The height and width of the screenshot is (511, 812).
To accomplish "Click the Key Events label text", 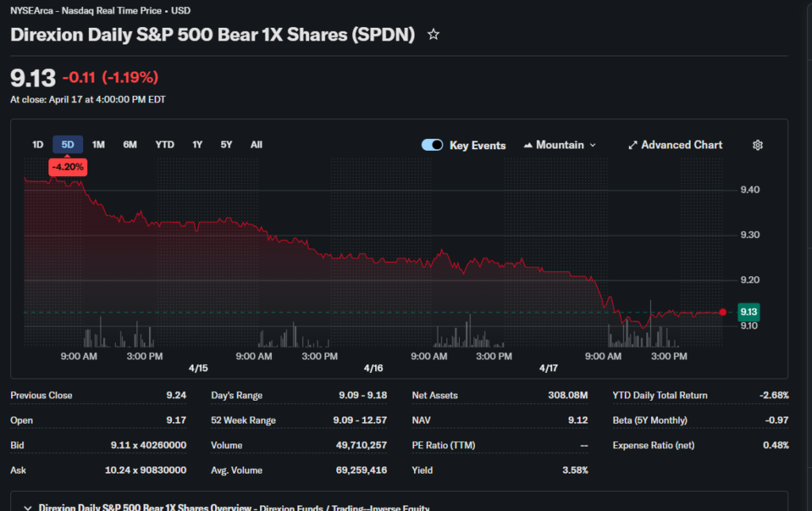I will (x=477, y=145).
